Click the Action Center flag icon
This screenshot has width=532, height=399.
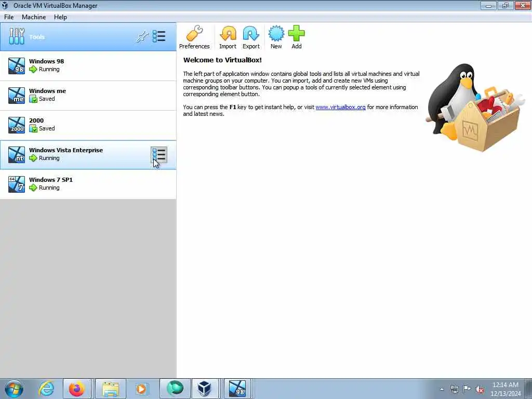tap(467, 389)
